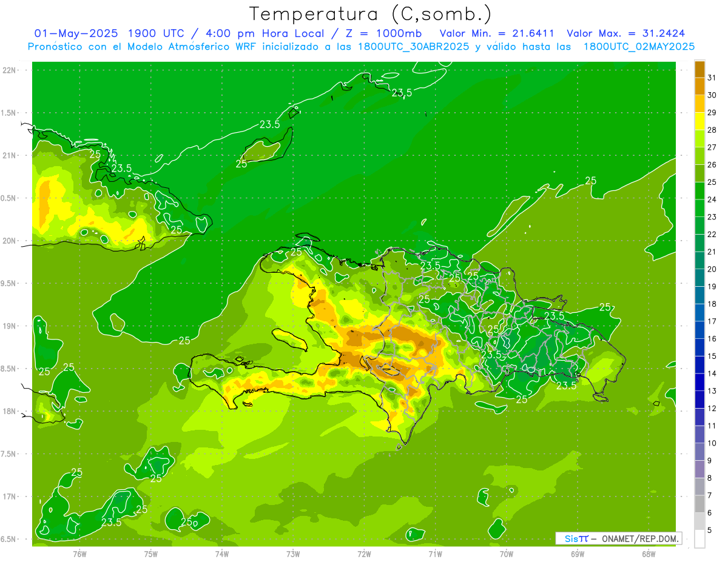Click the '74W' longitude axis label
The height and width of the screenshot is (562, 728).
(222, 554)
